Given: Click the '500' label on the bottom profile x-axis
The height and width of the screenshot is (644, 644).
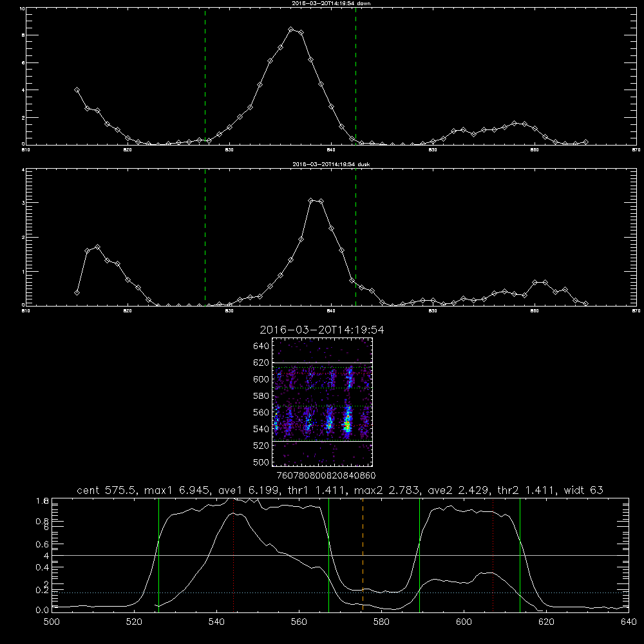Looking at the screenshot, I should [52, 622].
